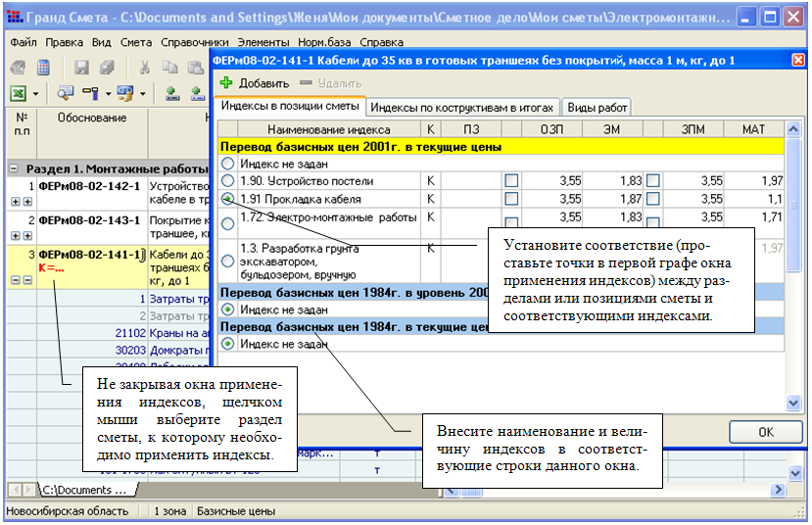
Task: Expand second plus box of row ФЕРм08-02-143-1
Action: click(x=27, y=236)
